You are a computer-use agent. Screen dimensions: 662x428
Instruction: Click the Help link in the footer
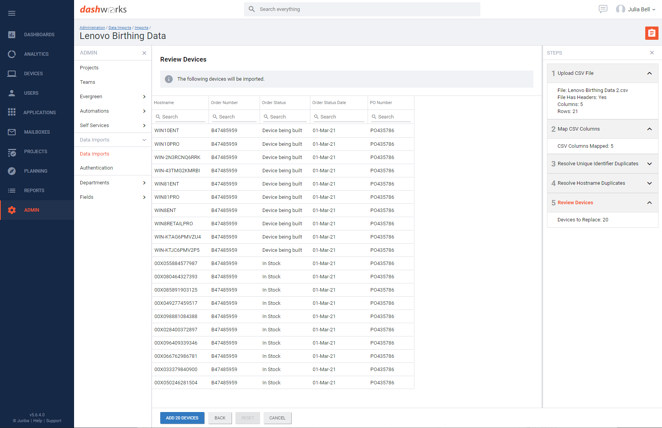tap(38, 421)
